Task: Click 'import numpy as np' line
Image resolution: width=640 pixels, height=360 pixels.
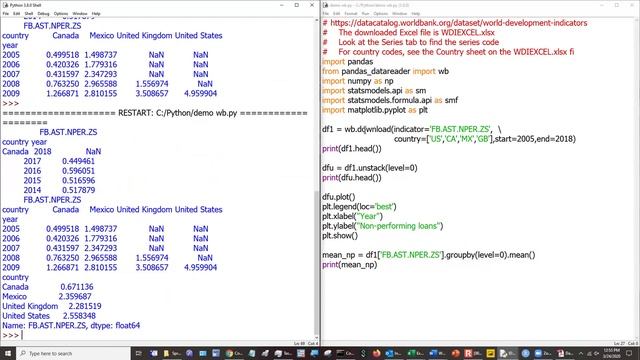Action: pos(358,81)
